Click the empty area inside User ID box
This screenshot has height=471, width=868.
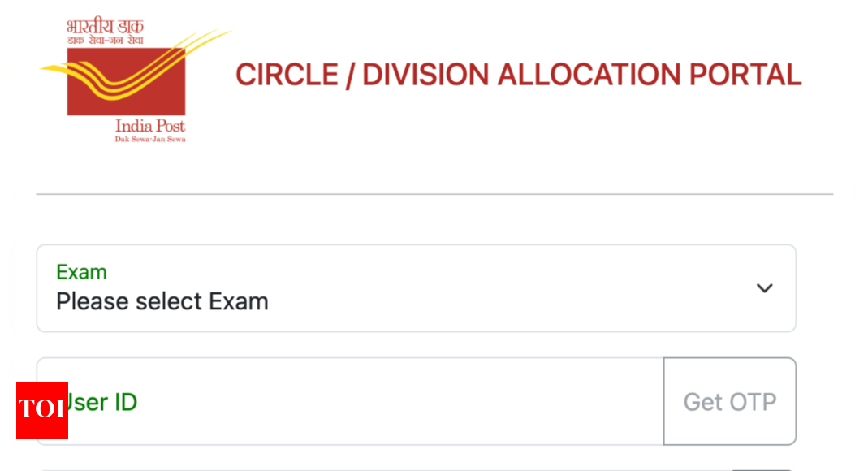click(399, 401)
